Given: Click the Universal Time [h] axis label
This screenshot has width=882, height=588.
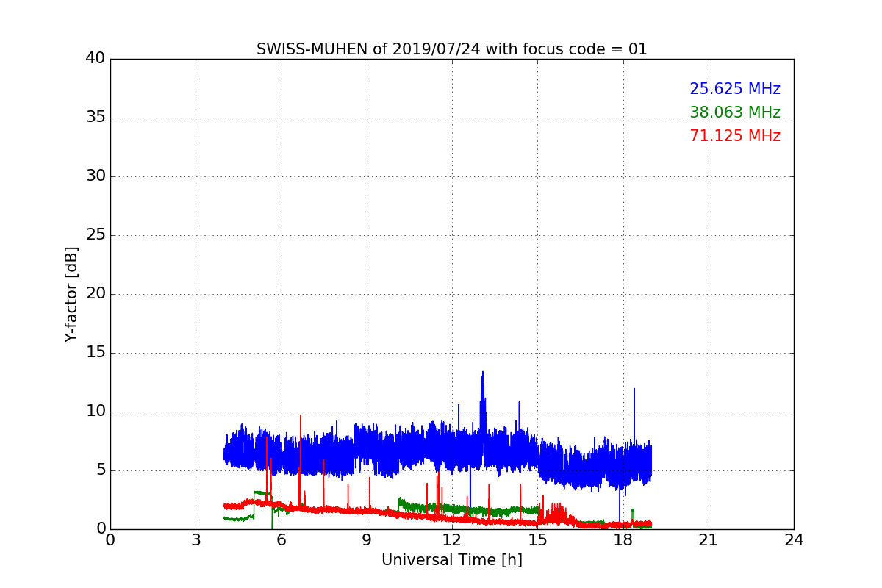Looking at the screenshot, I should tap(452, 560).
